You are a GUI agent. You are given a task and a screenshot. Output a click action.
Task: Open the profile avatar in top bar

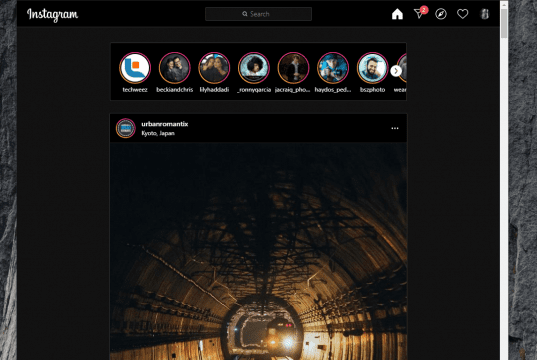[485, 14]
